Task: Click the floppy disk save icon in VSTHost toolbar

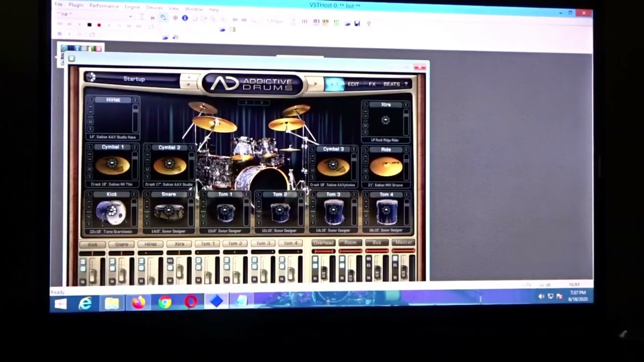Action: tap(357, 23)
